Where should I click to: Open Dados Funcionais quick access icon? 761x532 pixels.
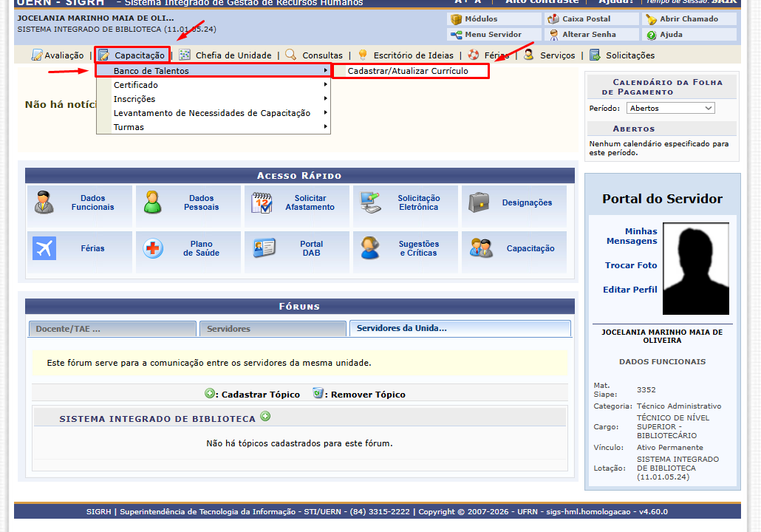tap(44, 202)
